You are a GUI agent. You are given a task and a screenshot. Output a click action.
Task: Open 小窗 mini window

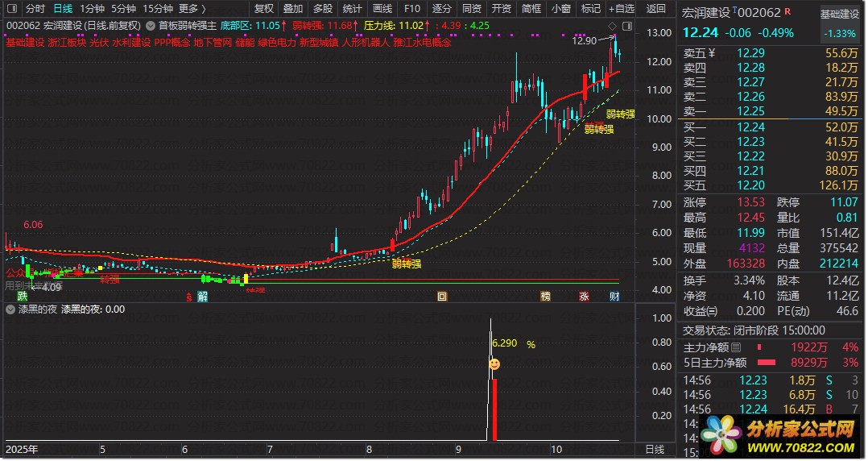point(561,9)
